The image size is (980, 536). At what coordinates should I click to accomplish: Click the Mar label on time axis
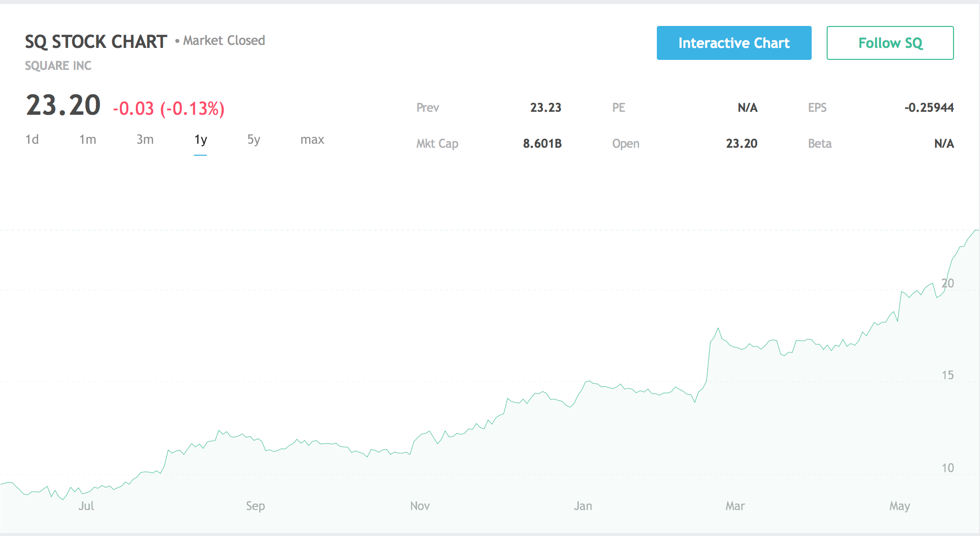pyautogui.click(x=735, y=506)
